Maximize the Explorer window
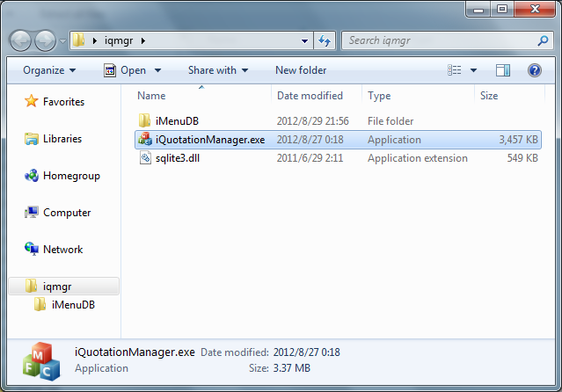Screen dimensions: 562x392 (x=502, y=10)
